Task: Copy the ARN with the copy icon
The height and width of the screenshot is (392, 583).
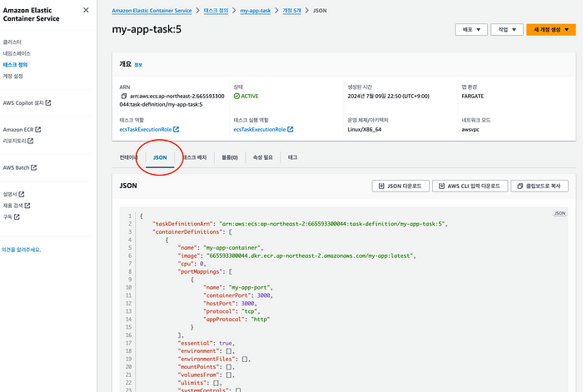Action: [124, 97]
